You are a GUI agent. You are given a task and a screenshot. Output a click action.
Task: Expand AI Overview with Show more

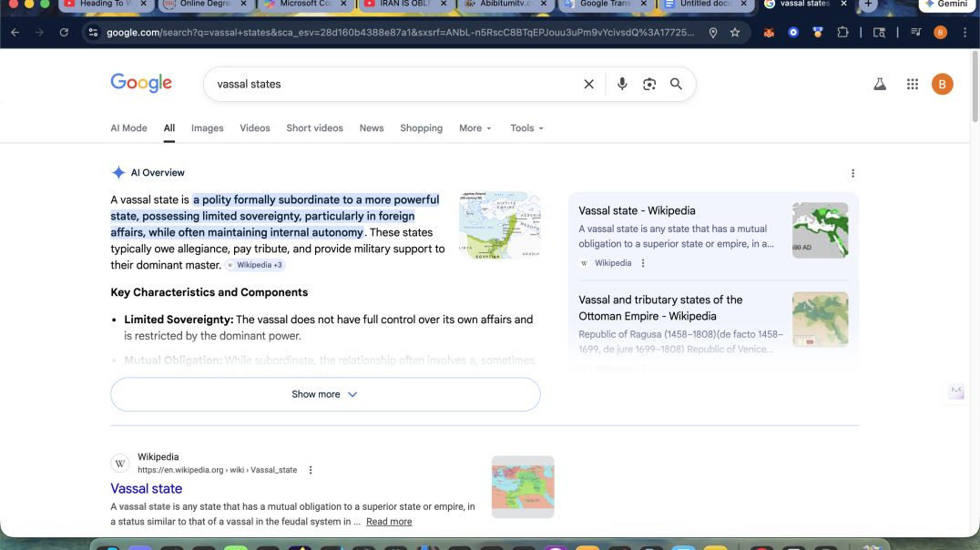click(325, 394)
